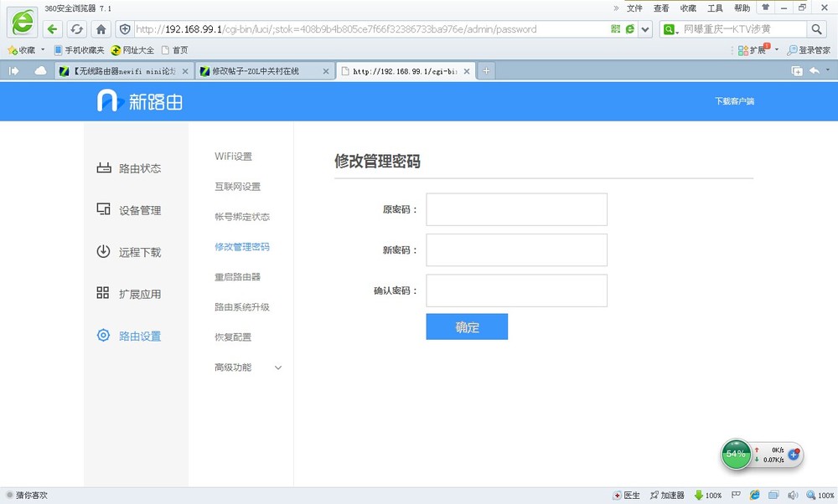Click the skin shirt icon in title bar
The height and width of the screenshot is (504, 838).
click(x=766, y=8)
